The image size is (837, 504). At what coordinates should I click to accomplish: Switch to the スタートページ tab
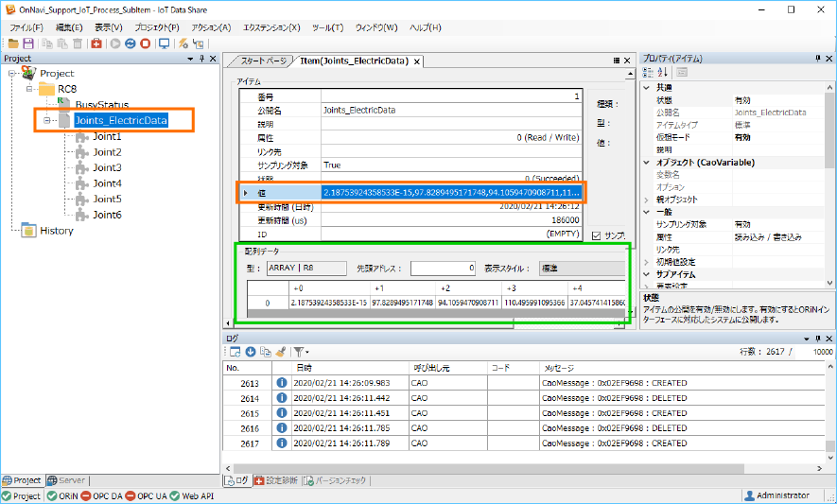tap(262, 61)
